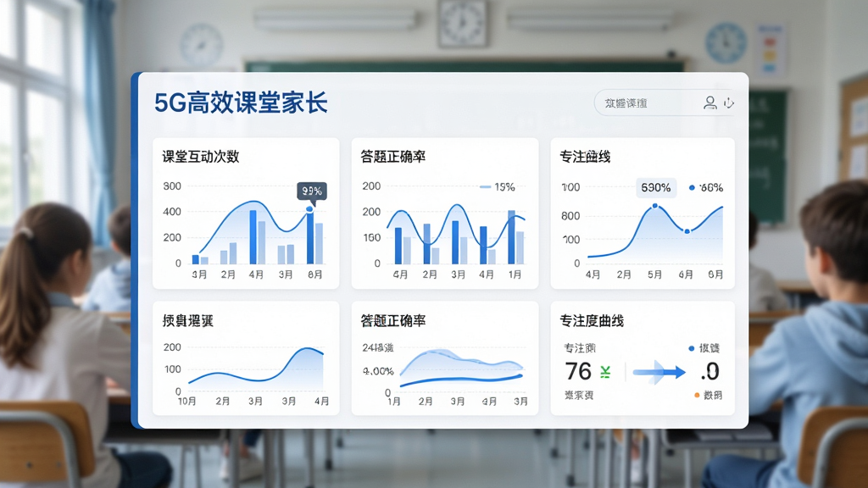868x488 pixels.
Task: Click the blue legend dot beside 66%
Action: coord(692,187)
